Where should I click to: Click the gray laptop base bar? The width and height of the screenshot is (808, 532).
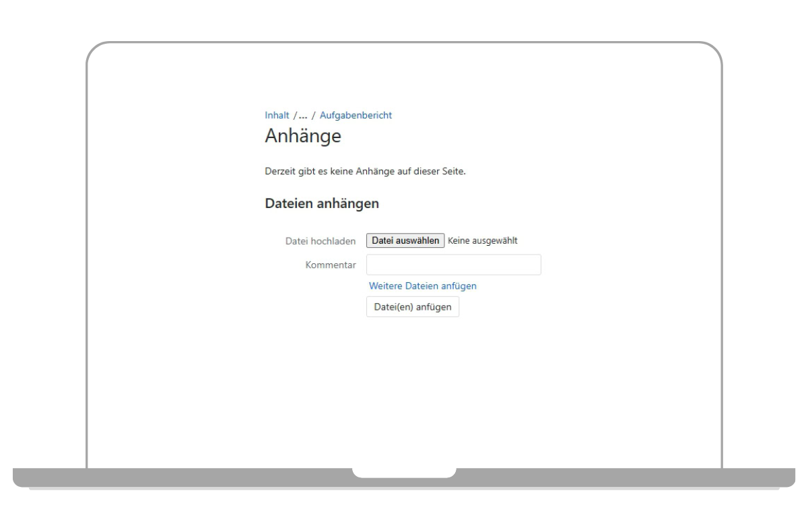(202, 477)
